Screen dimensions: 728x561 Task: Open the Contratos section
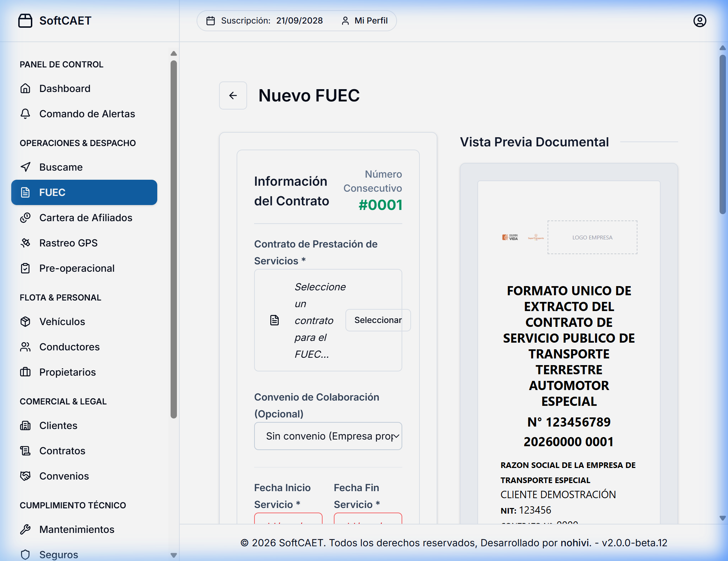pyautogui.click(x=62, y=451)
